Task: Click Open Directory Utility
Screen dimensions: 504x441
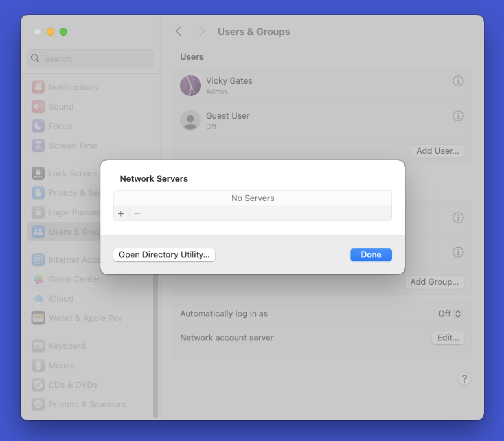Action: click(164, 255)
